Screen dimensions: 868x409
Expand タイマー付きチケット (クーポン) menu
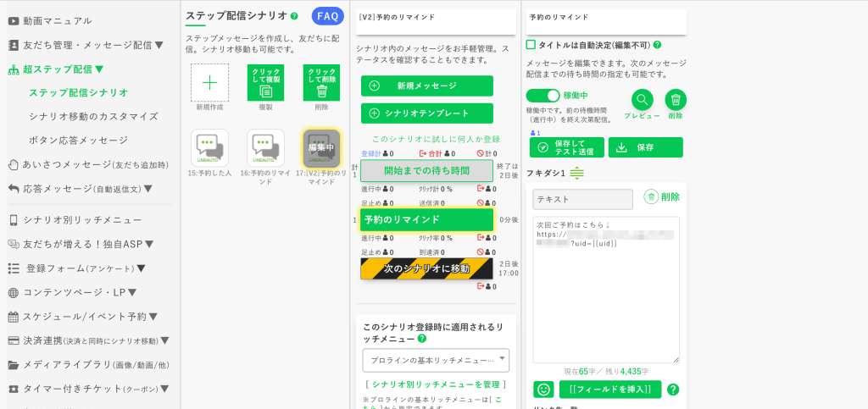88,389
